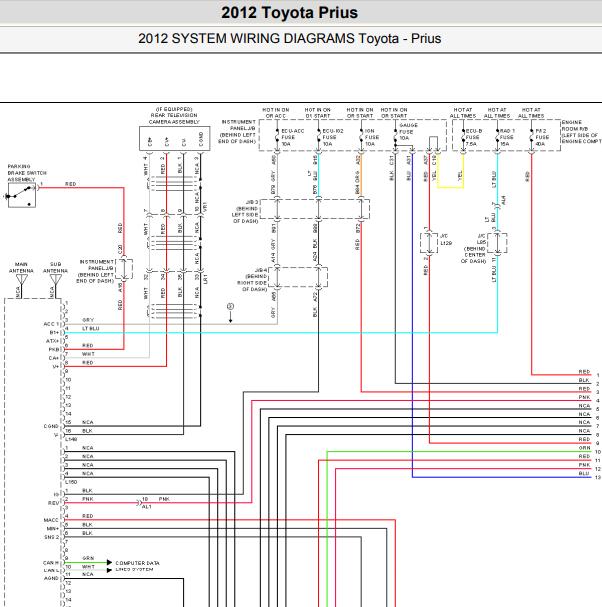Click the MIN+ pin label
This screenshot has width=602, height=607.
[53, 528]
